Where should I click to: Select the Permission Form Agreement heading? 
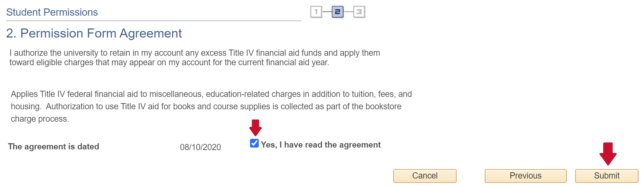(94, 34)
